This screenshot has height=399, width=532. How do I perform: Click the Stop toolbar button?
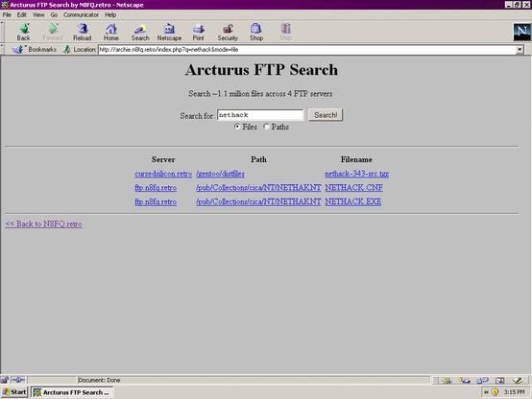[285, 33]
